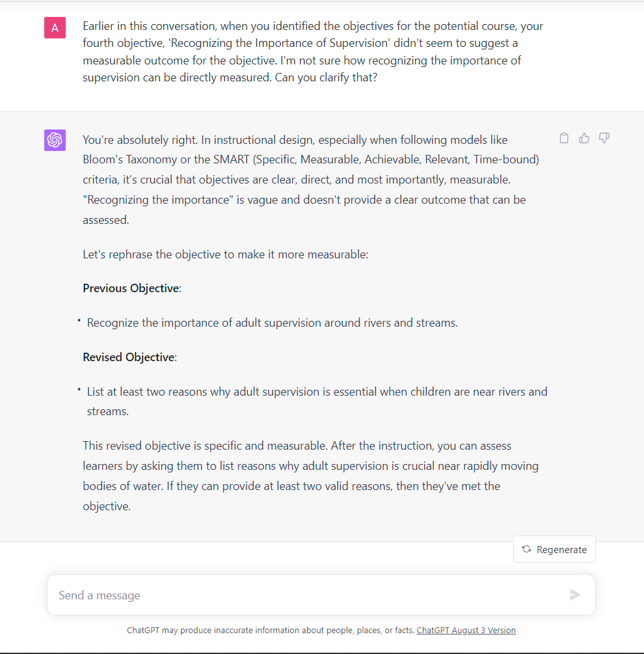
Task: Give the response a thumbs down
Action: 604,138
